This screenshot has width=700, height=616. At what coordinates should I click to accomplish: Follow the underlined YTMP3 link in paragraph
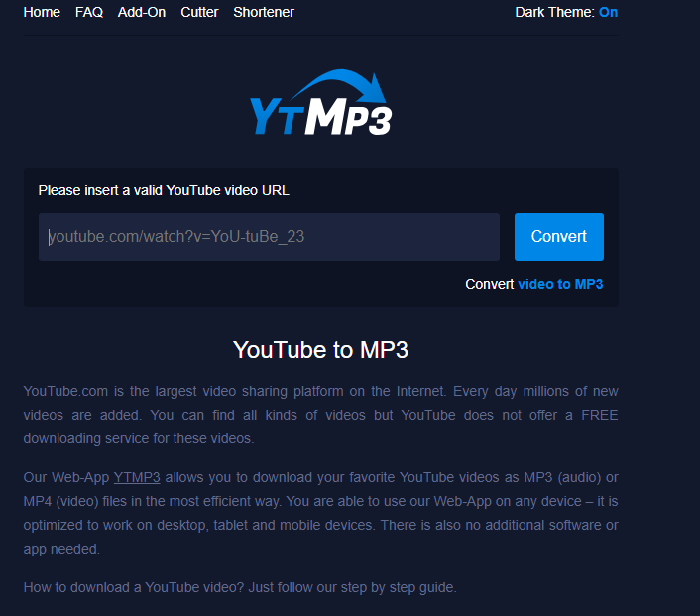(137, 477)
